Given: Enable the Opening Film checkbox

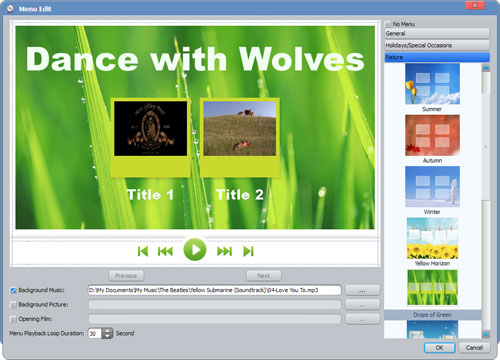Looking at the screenshot, I should coord(13,319).
